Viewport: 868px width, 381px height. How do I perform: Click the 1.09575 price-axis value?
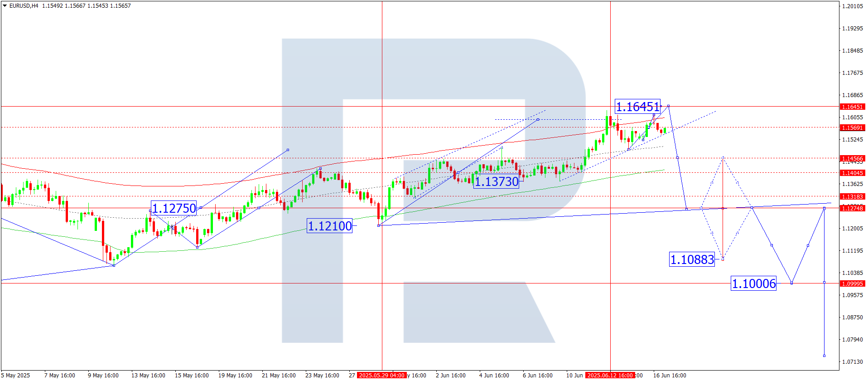click(x=852, y=295)
